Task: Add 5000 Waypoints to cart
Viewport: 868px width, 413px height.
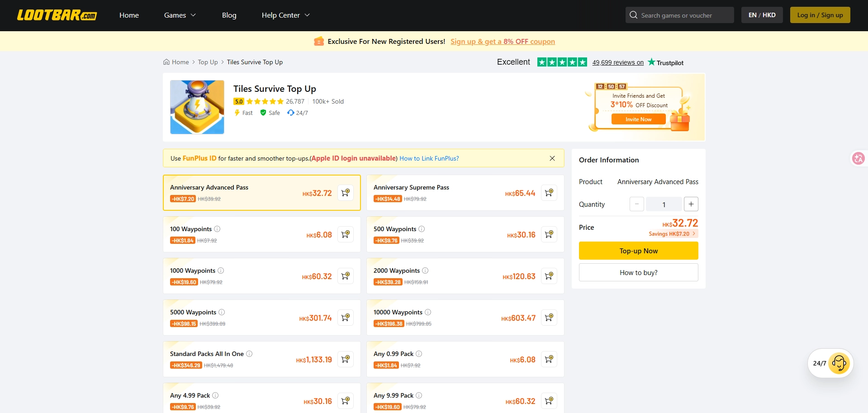Action: (346, 318)
